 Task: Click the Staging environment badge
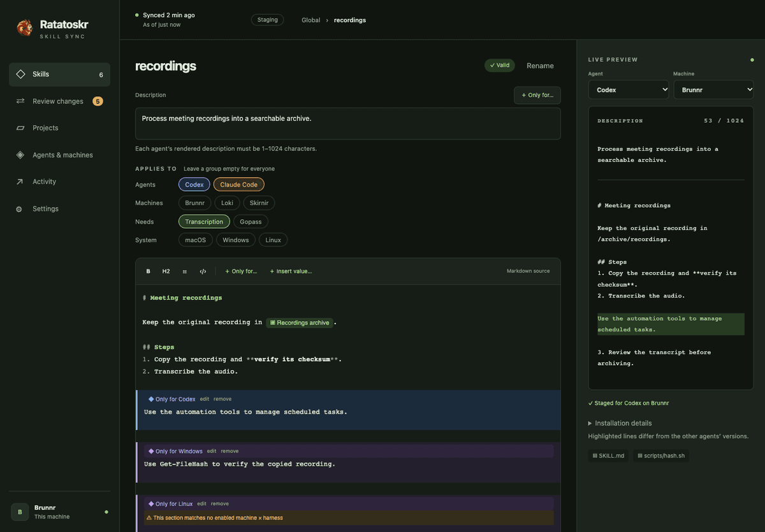[x=267, y=20]
